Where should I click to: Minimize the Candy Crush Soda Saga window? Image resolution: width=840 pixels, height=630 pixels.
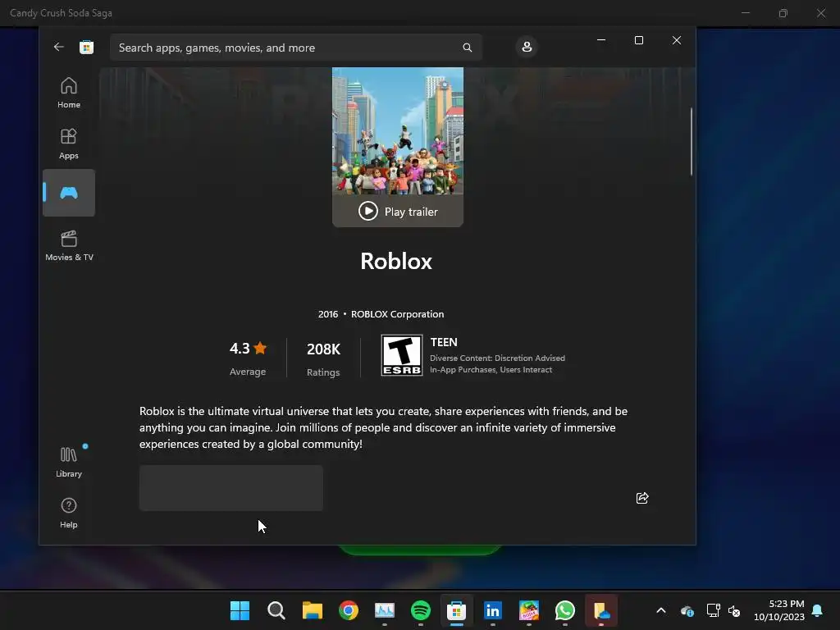pyautogui.click(x=745, y=13)
